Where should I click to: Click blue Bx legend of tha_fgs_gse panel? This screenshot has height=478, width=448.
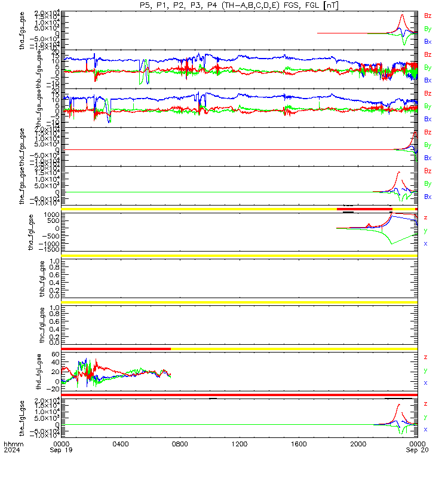point(428,42)
